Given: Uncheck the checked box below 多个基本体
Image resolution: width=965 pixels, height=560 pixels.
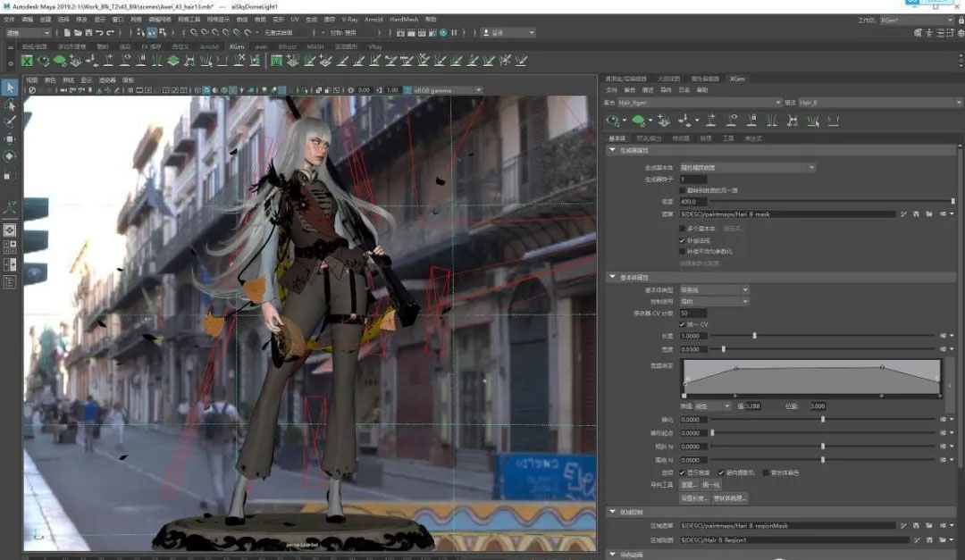Looking at the screenshot, I should [684, 240].
